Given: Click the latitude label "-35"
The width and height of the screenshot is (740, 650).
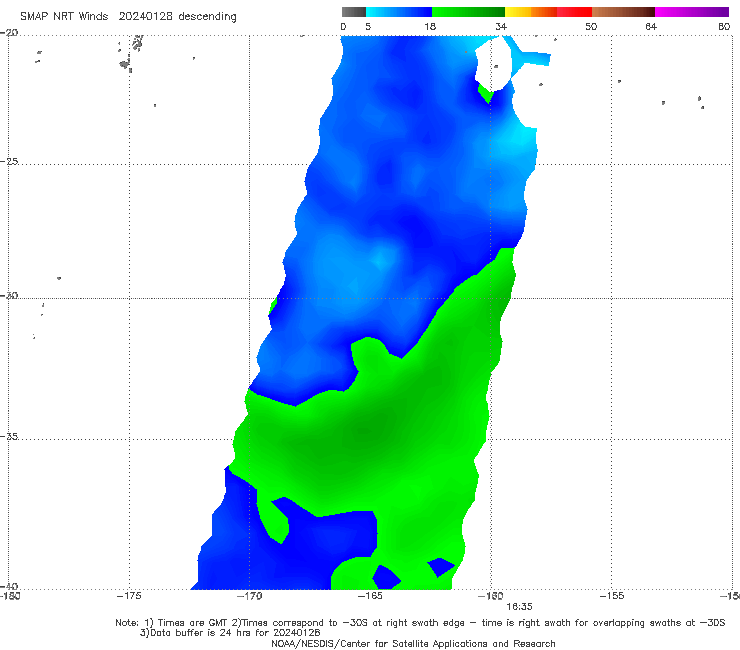Looking at the screenshot, I should [9, 436].
